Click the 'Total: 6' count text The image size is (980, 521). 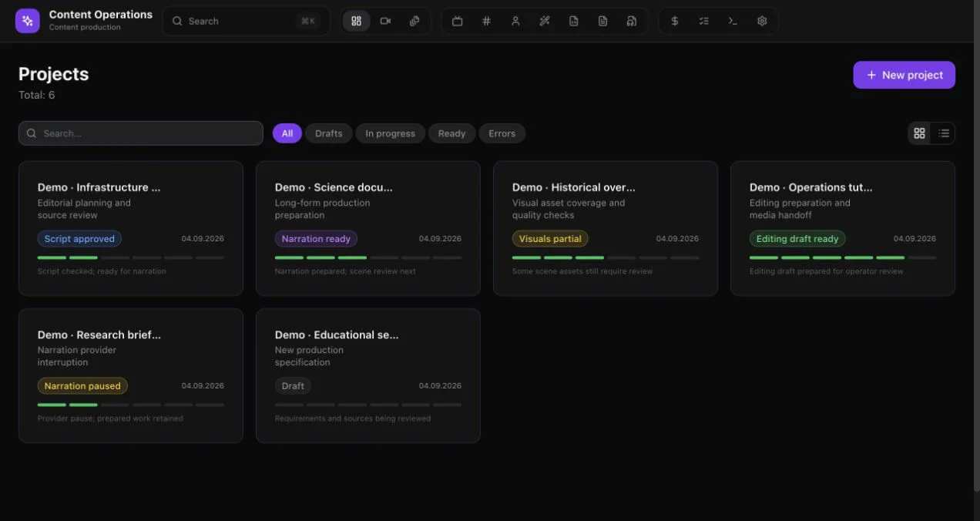(x=36, y=96)
